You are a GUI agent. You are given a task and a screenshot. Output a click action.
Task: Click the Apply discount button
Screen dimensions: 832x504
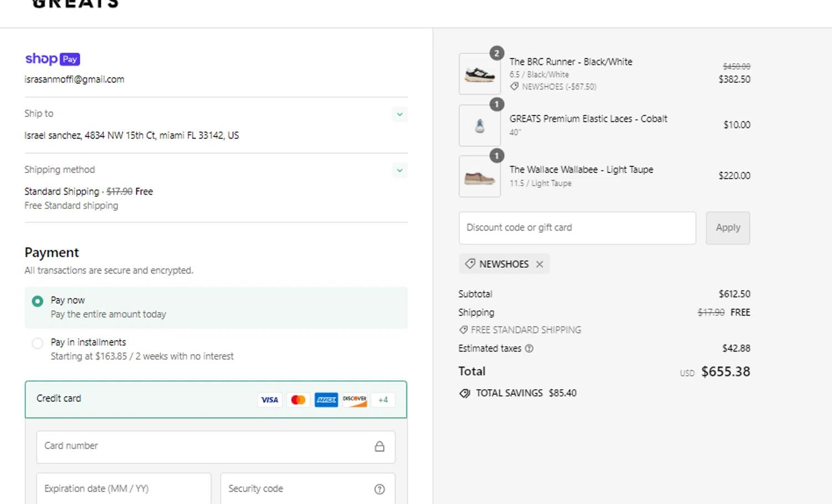point(728,228)
